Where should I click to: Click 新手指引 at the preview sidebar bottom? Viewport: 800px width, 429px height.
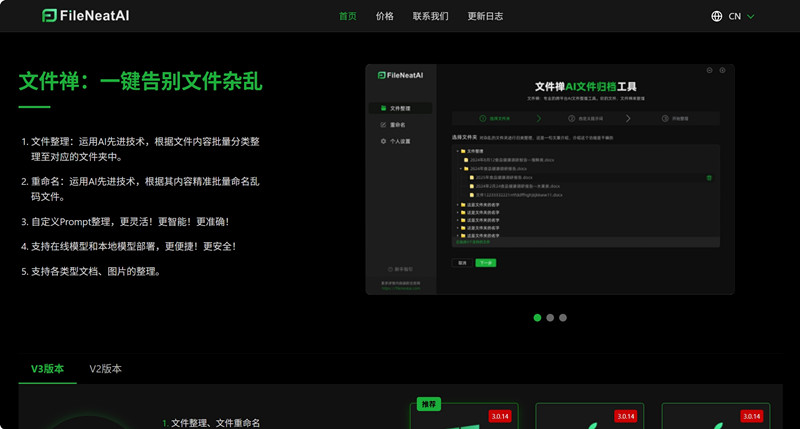pos(401,269)
